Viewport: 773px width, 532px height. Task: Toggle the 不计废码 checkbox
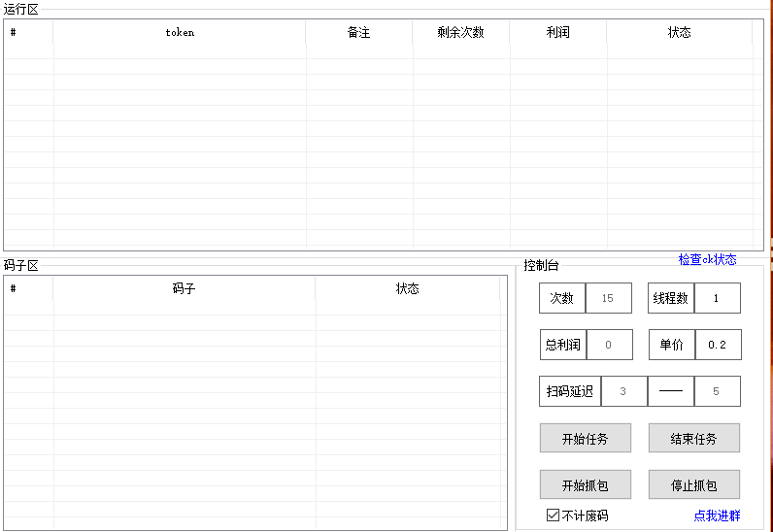(x=554, y=515)
